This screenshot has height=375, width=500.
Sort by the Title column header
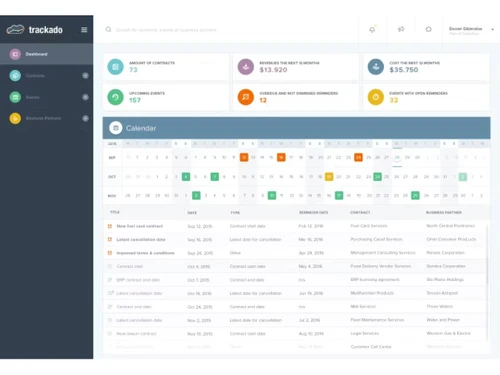coord(115,212)
